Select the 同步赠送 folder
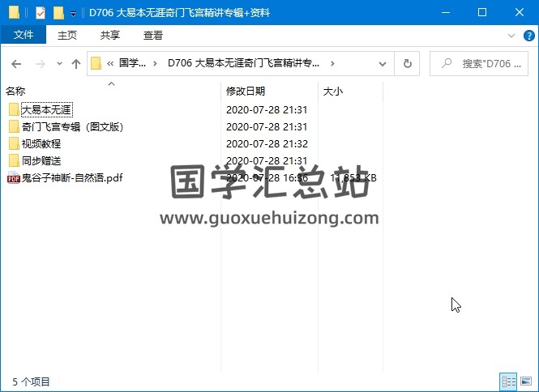Viewport: 539px width, 392px height. [41, 161]
